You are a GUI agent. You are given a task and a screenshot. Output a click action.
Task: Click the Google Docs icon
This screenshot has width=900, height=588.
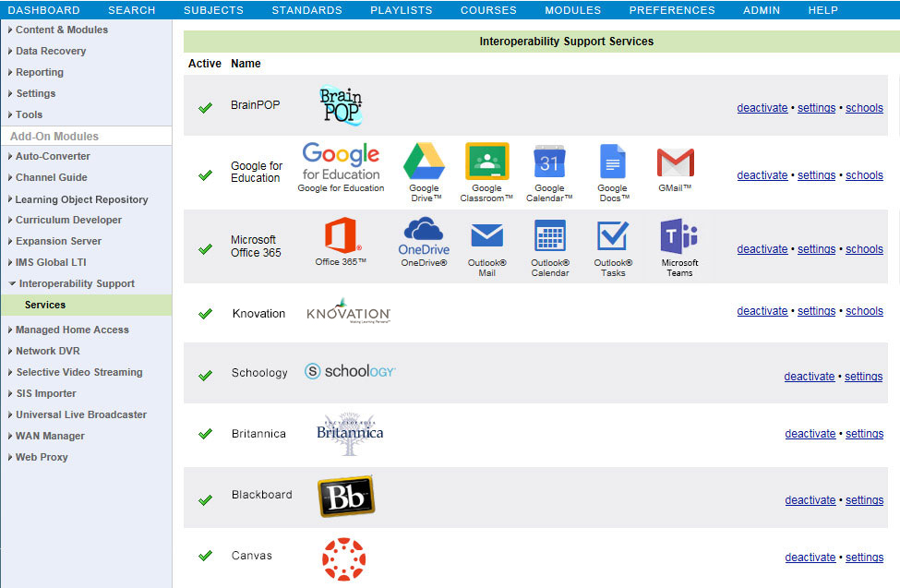point(612,162)
